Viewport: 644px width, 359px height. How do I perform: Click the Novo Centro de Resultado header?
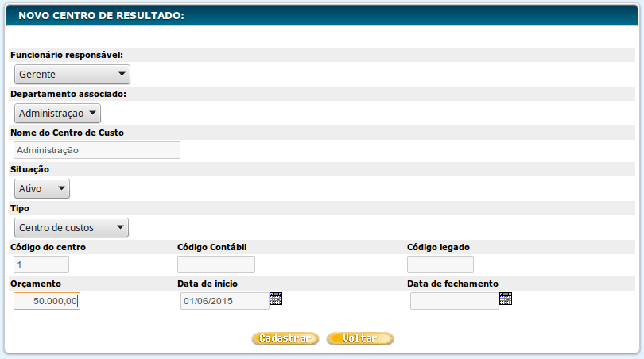[100, 14]
